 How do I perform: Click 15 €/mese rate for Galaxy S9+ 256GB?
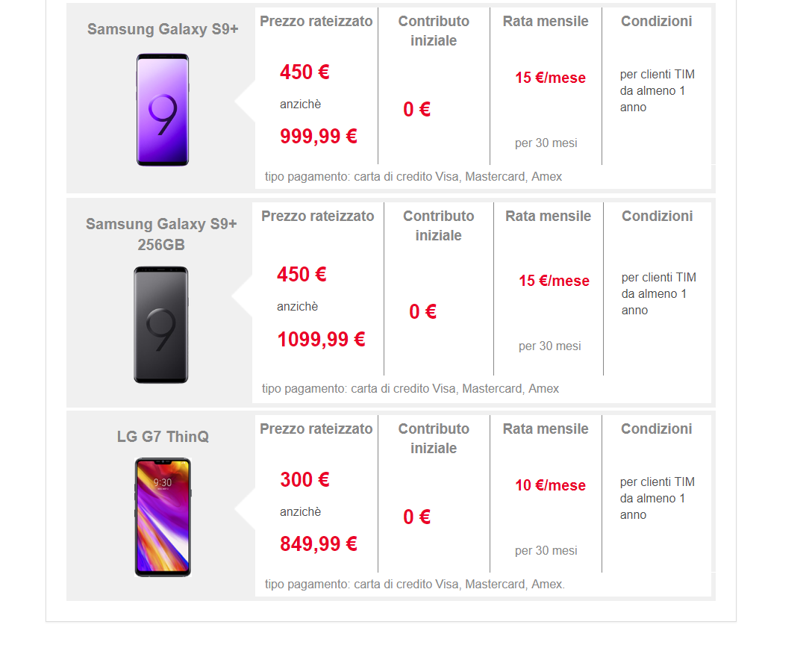click(x=555, y=281)
